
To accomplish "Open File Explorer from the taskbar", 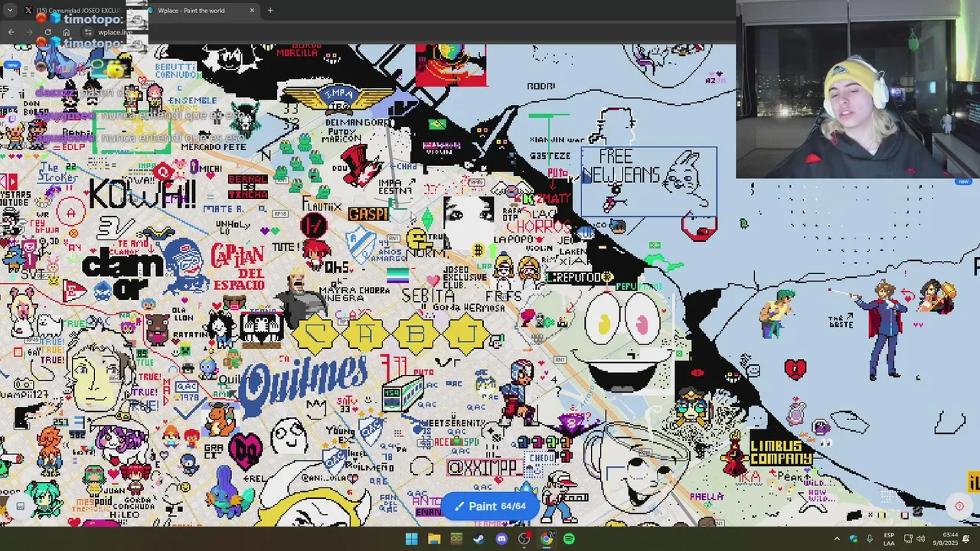I will 434,539.
